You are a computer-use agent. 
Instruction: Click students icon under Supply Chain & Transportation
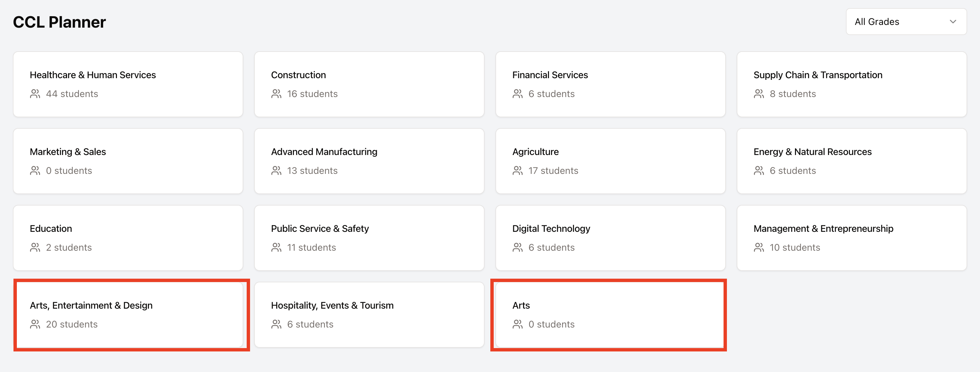(759, 94)
